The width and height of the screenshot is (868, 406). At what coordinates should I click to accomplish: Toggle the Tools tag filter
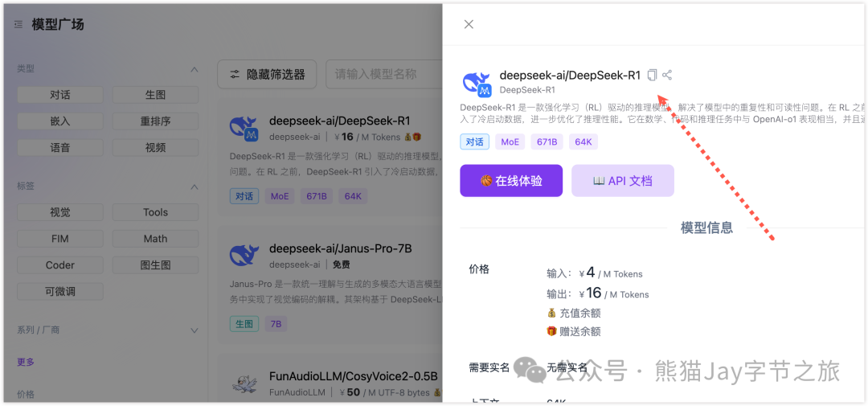156,212
